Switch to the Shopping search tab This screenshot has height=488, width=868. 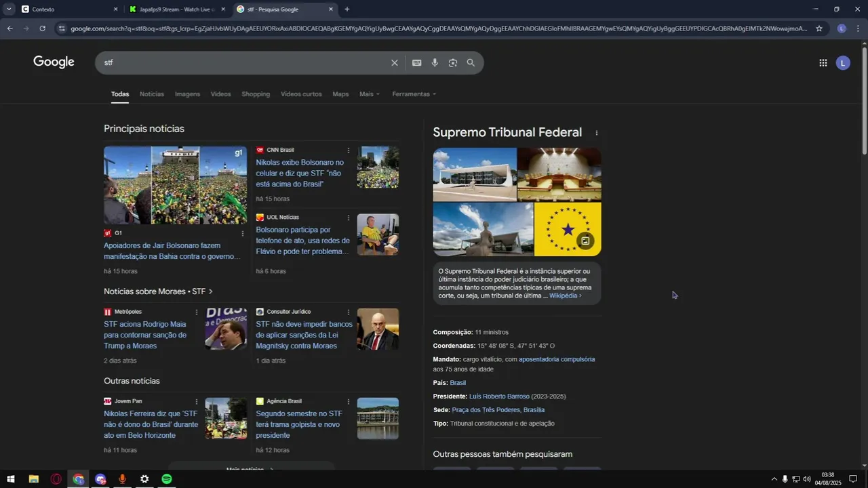256,94
